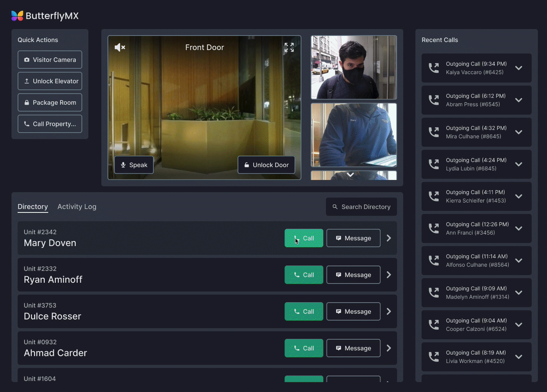Screen dimensions: 547x392
Task: Call Ryan Aminoff in Unit #2332
Action: (x=304, y=275)
